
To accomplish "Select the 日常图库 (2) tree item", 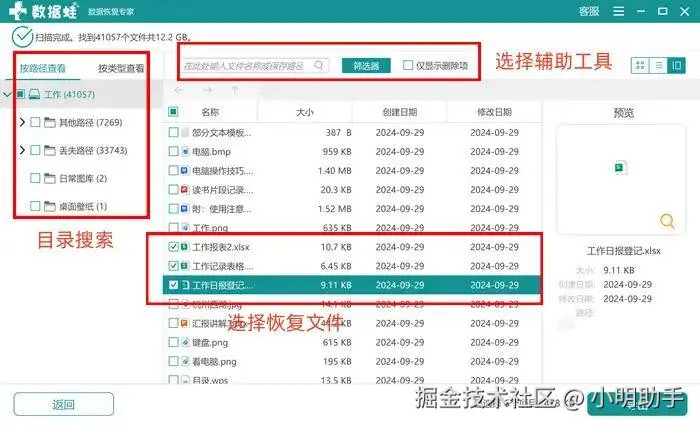I will click(x=83, y=179).
